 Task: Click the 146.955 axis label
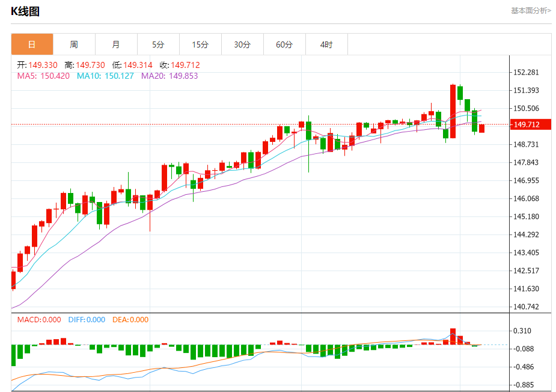[526, 180]
